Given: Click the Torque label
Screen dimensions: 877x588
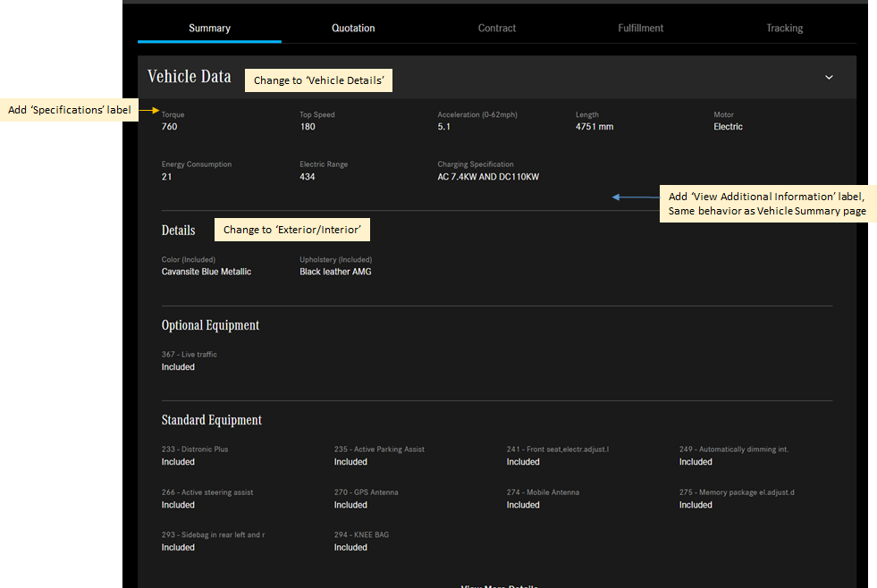Looking at the screenshot, I should [173, 114].
